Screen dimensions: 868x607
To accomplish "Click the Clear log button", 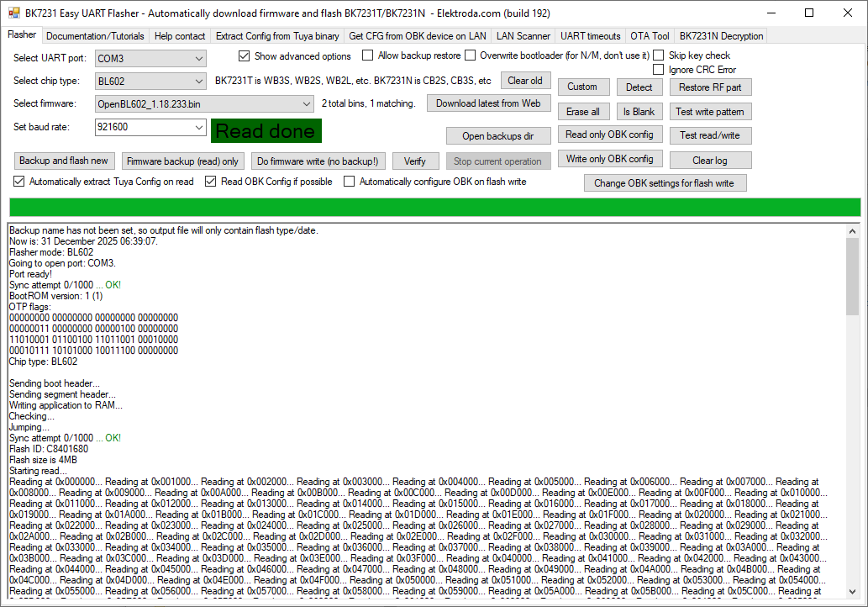I will [710, 161].
